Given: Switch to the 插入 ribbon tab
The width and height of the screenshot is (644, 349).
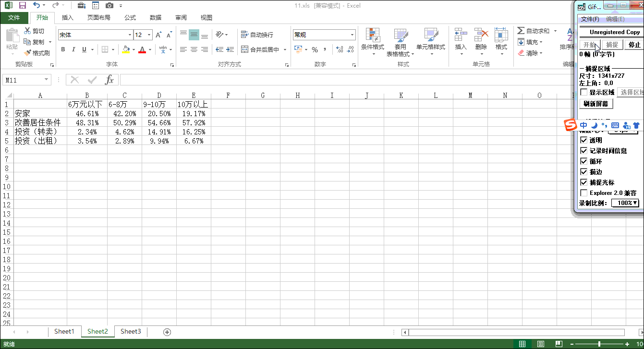Looking at the screenshot, I should tap(68, 18).
